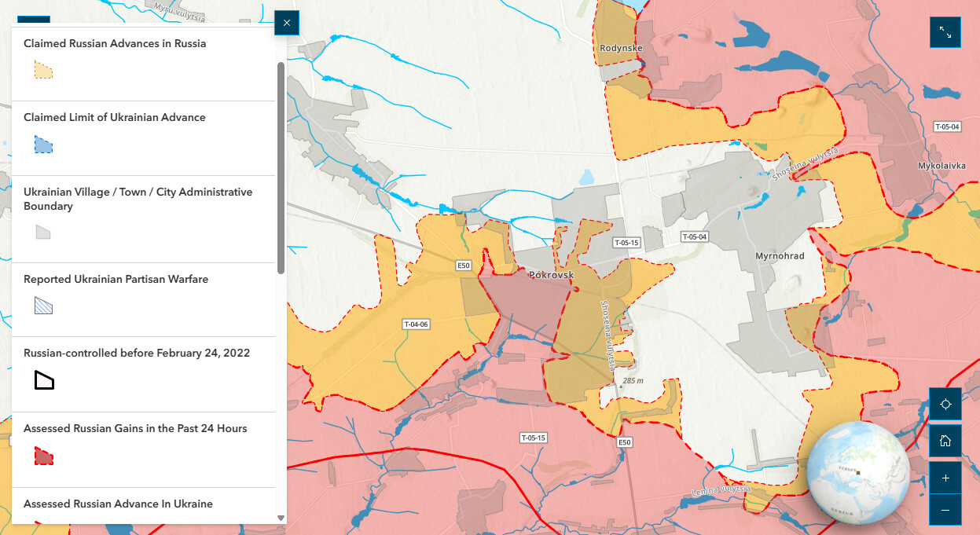Viewport: 980px width, 535px height.
Task: Click the Assessed Russian Gains red swatch
Action: [x=43, y=456]
